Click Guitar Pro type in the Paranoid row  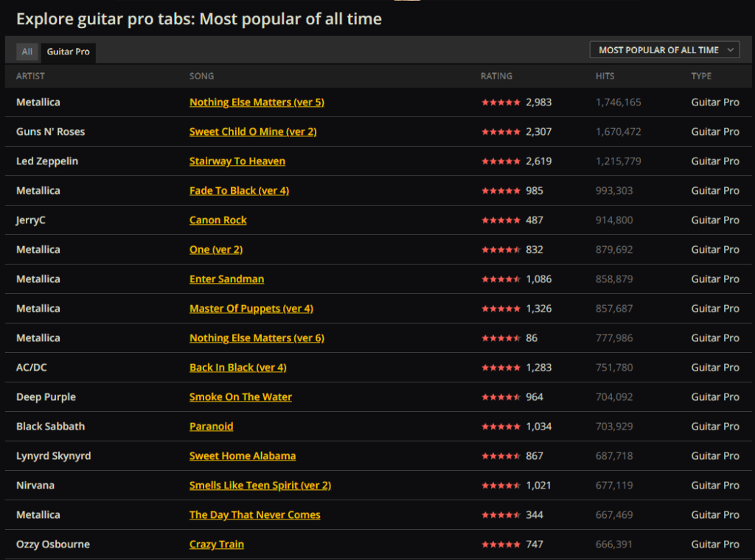coord(715,426)
